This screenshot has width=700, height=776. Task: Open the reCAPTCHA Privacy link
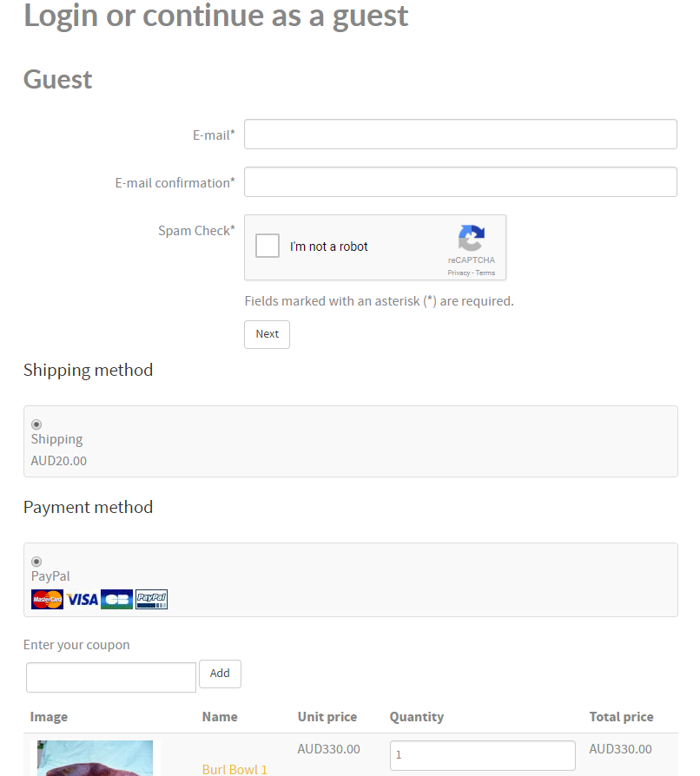pyautogui.click(x=459, y=273)
